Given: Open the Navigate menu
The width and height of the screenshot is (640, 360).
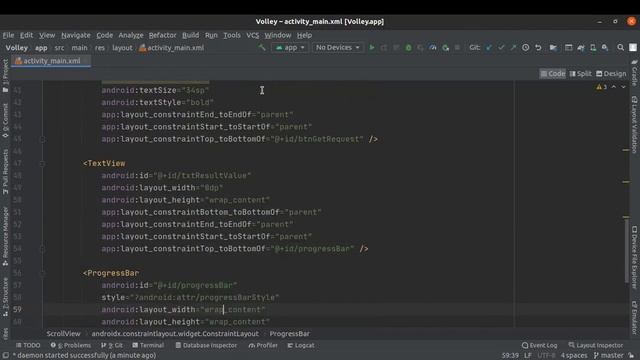Looking at the screenshot, I should [x=76, y=35].
